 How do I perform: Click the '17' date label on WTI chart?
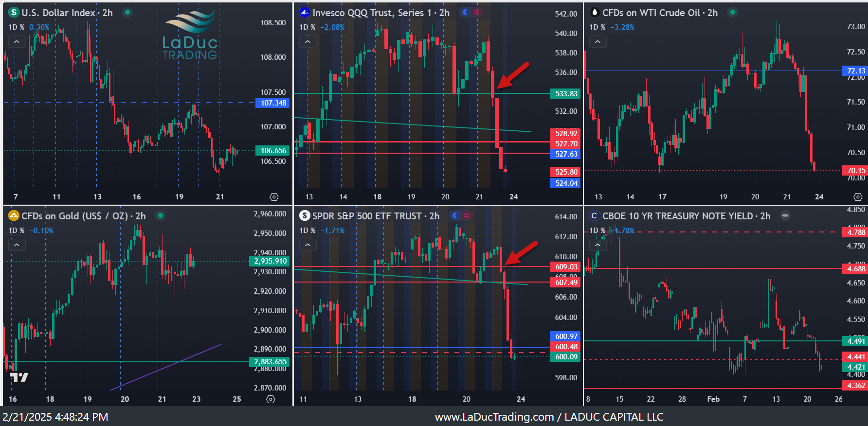[x=662, y=197]
